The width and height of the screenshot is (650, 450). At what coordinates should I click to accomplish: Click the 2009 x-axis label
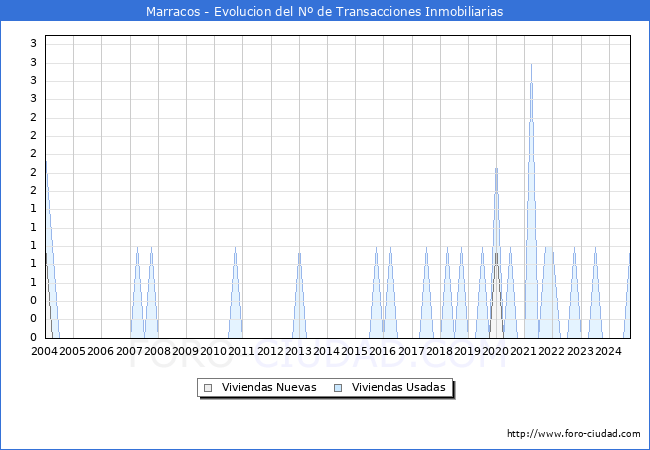click(x=185, y=351)
